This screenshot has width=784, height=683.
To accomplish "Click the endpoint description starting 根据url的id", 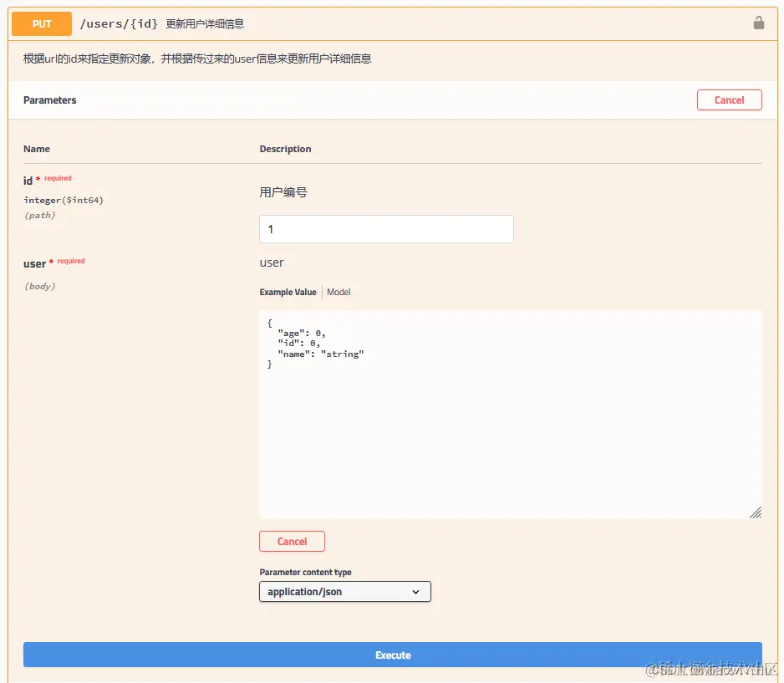I will (x=197, y=59).
